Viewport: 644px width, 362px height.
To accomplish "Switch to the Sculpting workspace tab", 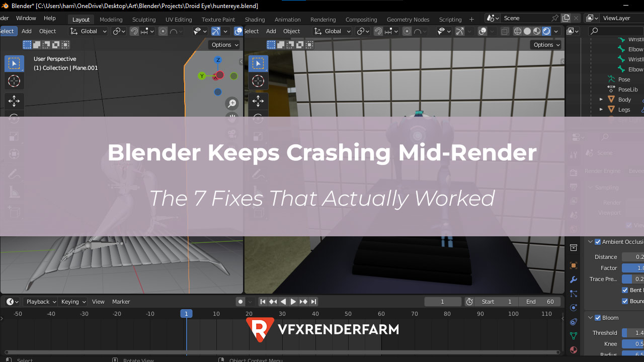I will coord(144,20).
